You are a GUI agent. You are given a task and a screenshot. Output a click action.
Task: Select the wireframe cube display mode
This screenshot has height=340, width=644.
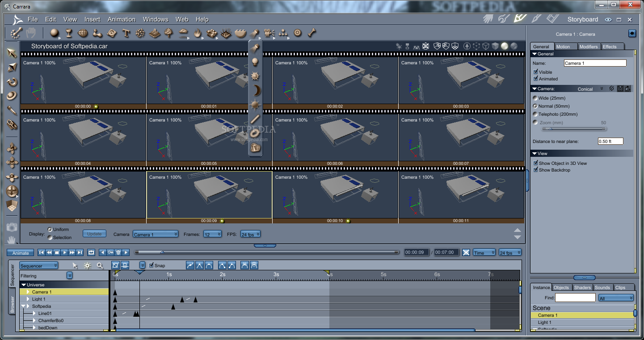click(486, 46)
